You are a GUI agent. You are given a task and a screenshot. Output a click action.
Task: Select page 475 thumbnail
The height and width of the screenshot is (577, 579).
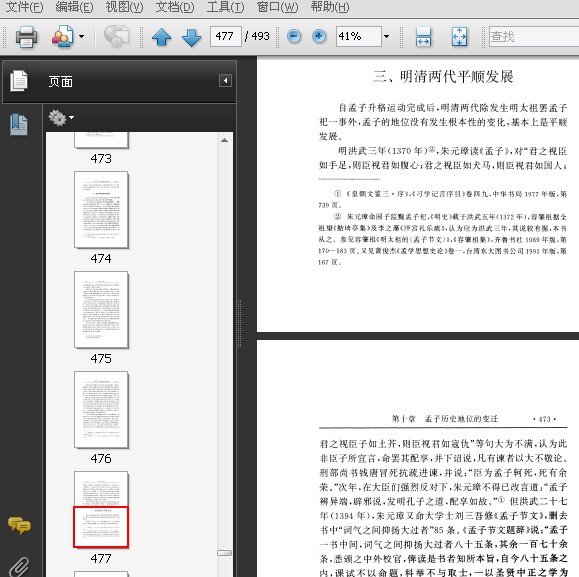tap(101, 310)
